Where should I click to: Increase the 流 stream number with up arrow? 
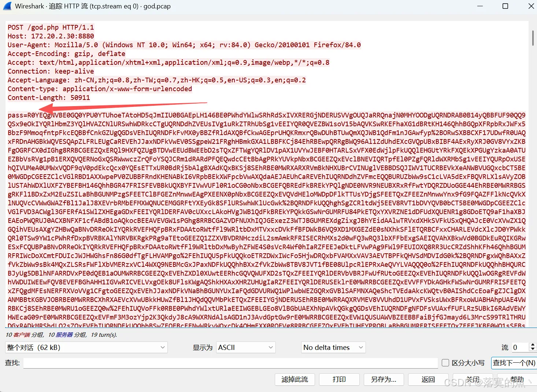533,345
